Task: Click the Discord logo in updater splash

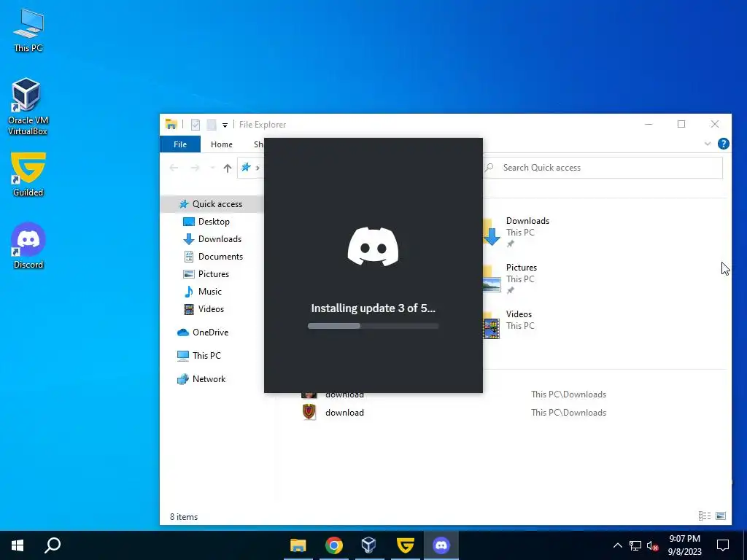Action: [373, 246]
